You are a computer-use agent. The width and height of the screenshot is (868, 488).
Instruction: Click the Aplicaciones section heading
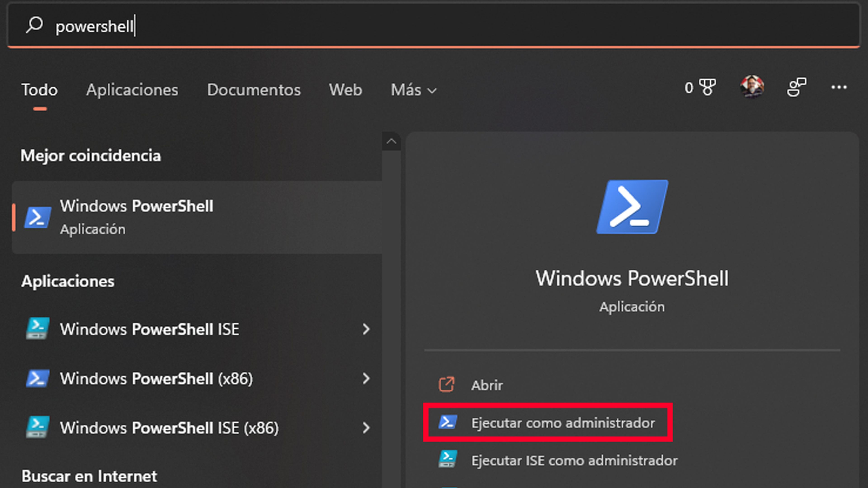click(x=68, y=281)
